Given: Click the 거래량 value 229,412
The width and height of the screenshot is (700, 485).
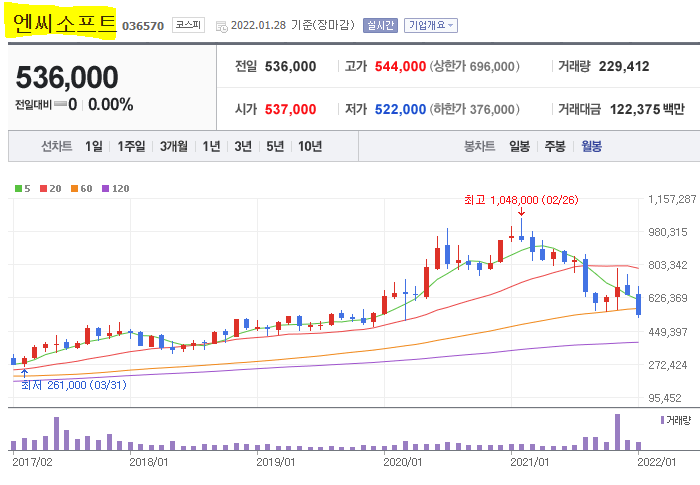Looking at the screenshot, I should [624, 67].
